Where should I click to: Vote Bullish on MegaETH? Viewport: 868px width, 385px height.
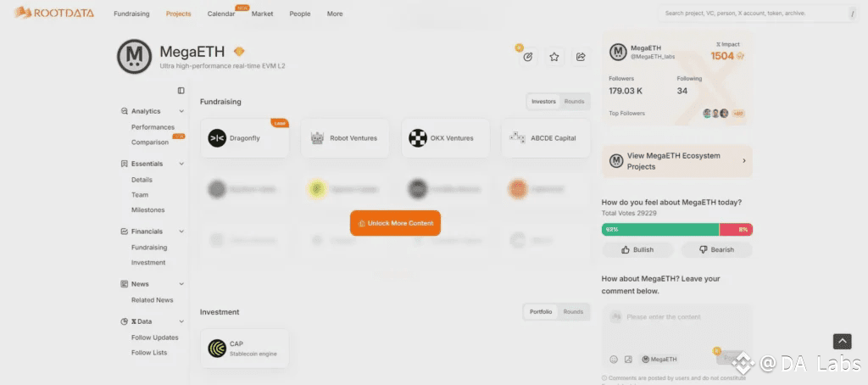tap(637, 250)
